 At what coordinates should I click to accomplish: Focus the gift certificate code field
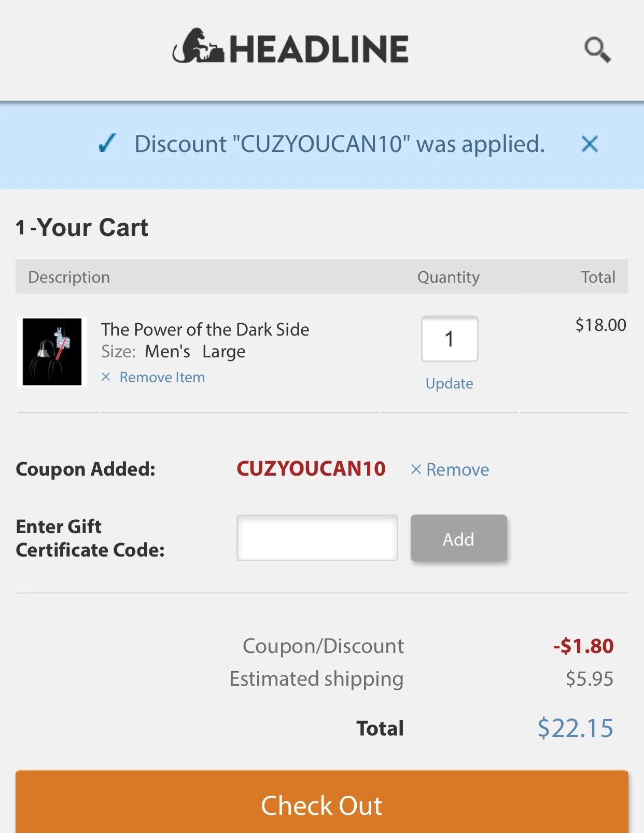(317, 538)
